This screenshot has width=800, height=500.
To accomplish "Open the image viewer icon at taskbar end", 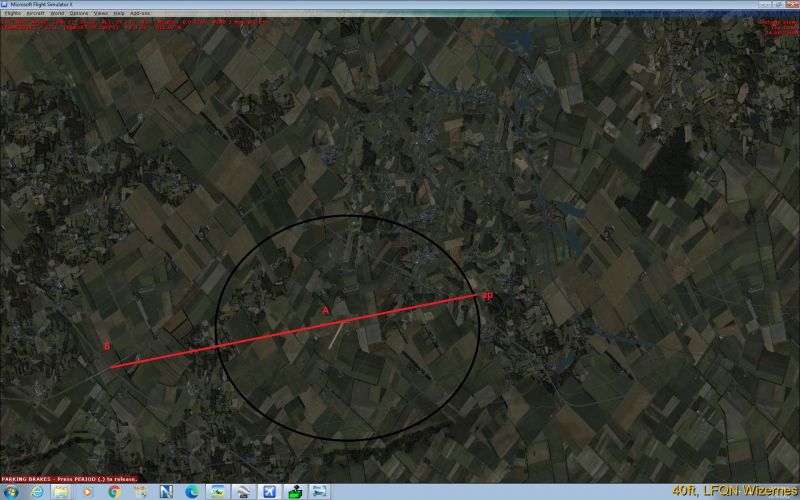I will [x=320, y=492].
